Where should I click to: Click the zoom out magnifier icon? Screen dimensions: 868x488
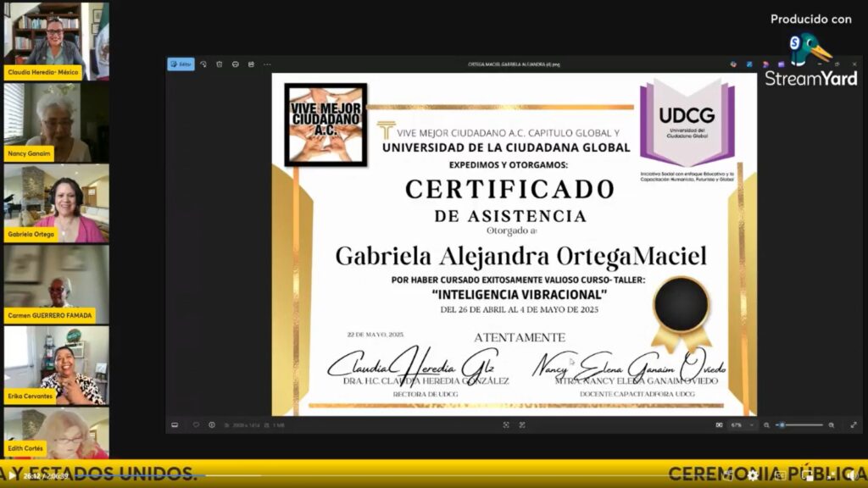pyautogui.click(x=766, y=425)
